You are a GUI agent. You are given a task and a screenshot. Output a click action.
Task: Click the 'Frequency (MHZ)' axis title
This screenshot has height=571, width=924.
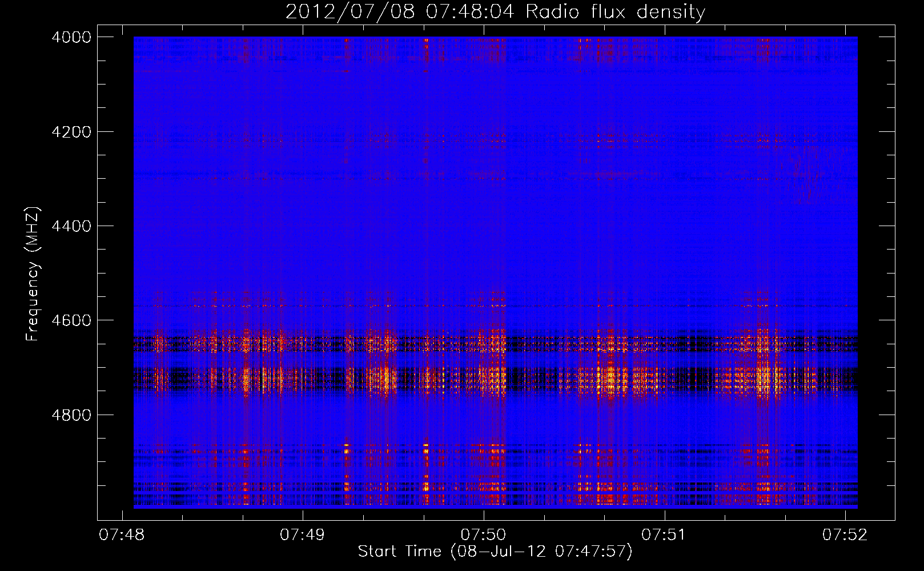[x=33, y=274]
